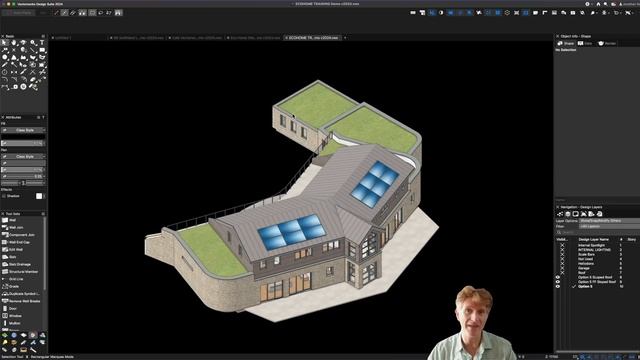Click the shadow color swatch
This screenshot has height=360, width=640.
point(39,196)
